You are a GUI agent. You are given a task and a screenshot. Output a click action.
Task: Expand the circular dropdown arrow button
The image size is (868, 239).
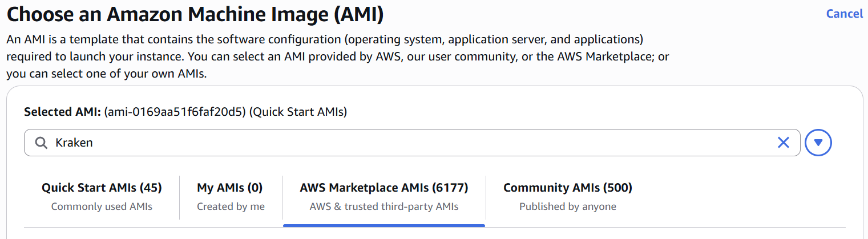point(818,143)
